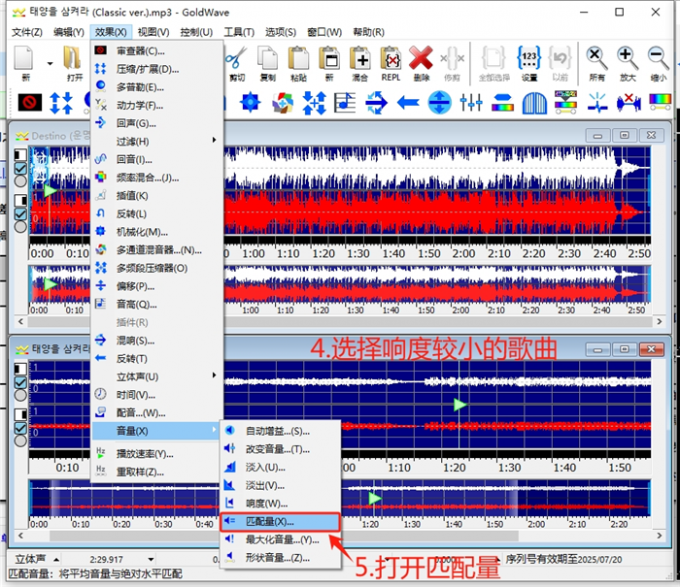Click the equalizer sliders effect icon
Image resolution: width=680 pixels, height=587 pixels.
click(x=471, y=103)
